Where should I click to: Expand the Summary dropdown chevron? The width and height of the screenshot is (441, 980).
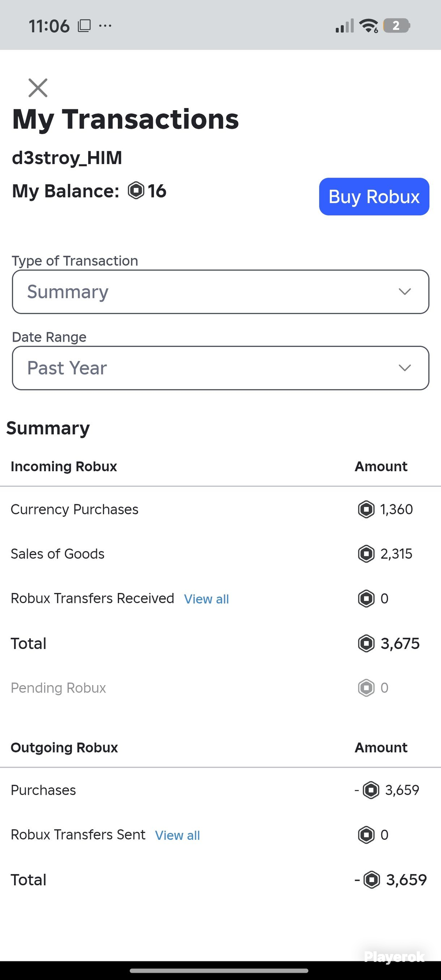point(405,292)
